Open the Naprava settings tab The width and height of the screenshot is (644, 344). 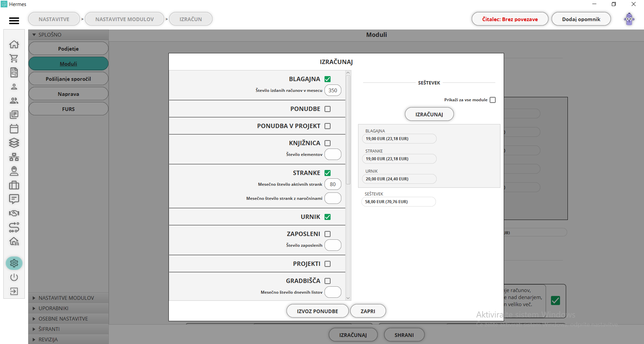[x=68, y=94]
